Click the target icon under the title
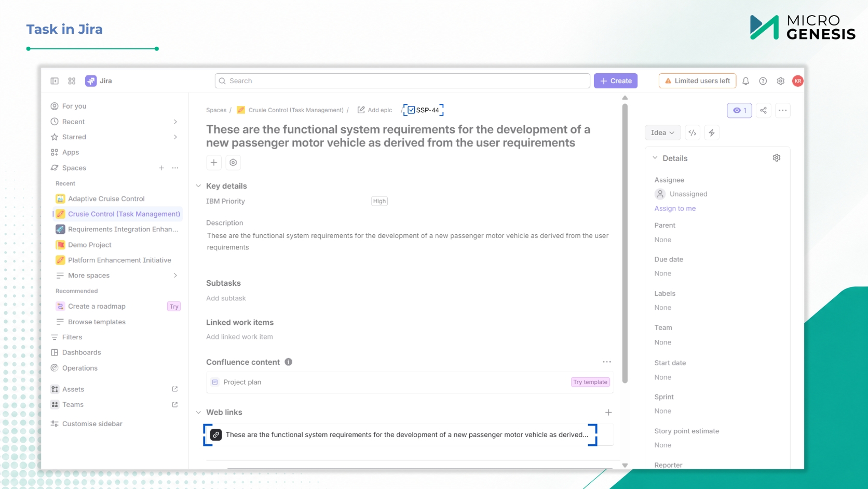The image size is (868, 489). (233, 163)
